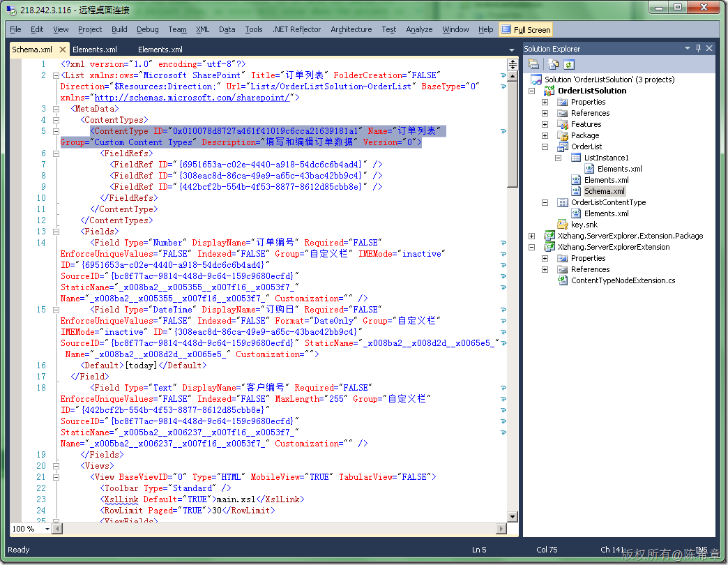Image resolution: width=728 pixels, height=565 pixels.
Task: Expand the Package node
Action: [x=545, y=135]
